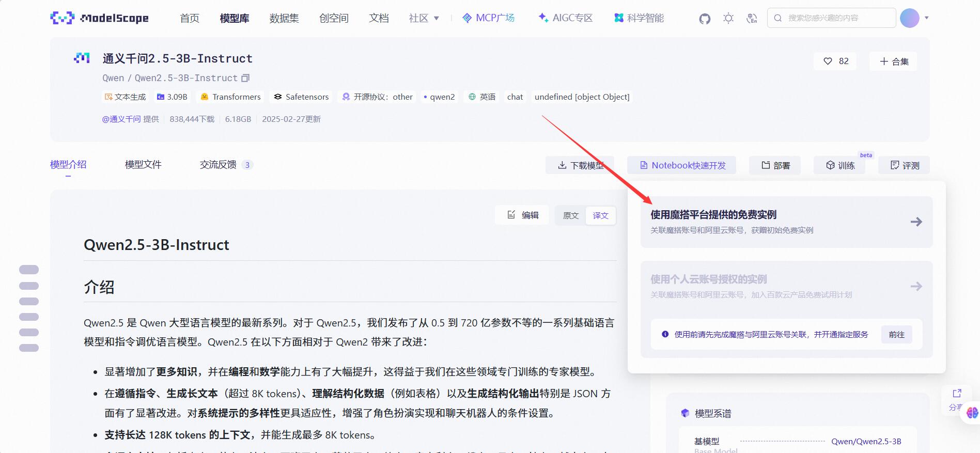
Task: Switch the README to 原文
Action: point(571,215)
